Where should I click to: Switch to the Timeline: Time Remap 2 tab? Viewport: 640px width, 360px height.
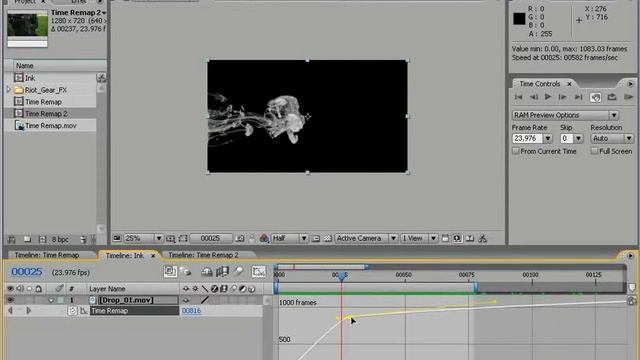(203, 255)
